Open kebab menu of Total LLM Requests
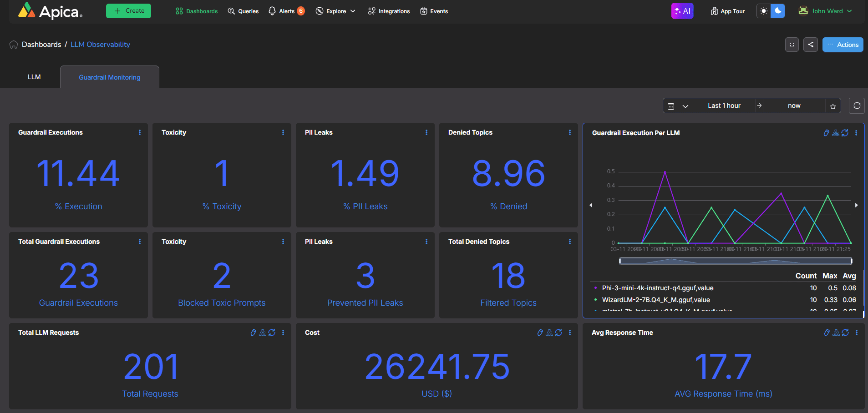 (x=283, y=332)
